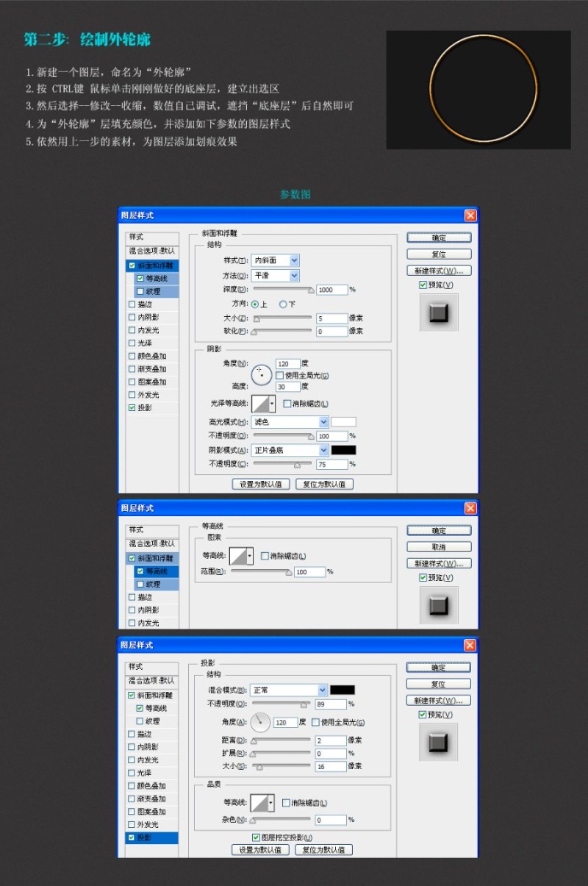The height and width of the screenshot is (886, 588).
Task: Click 复位为默认值 in the Drop Shadow dialog
Action: pyautogui.click(x=324, y=849)
